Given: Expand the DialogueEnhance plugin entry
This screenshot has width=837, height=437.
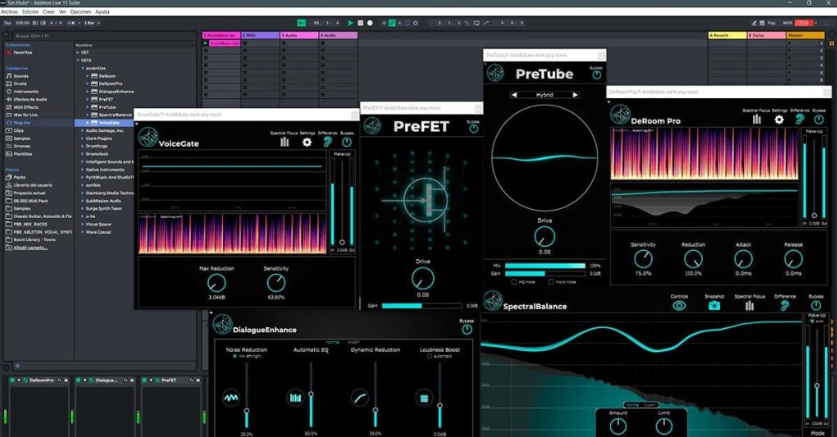Looking at the screenshot, I should pos(88,91).
